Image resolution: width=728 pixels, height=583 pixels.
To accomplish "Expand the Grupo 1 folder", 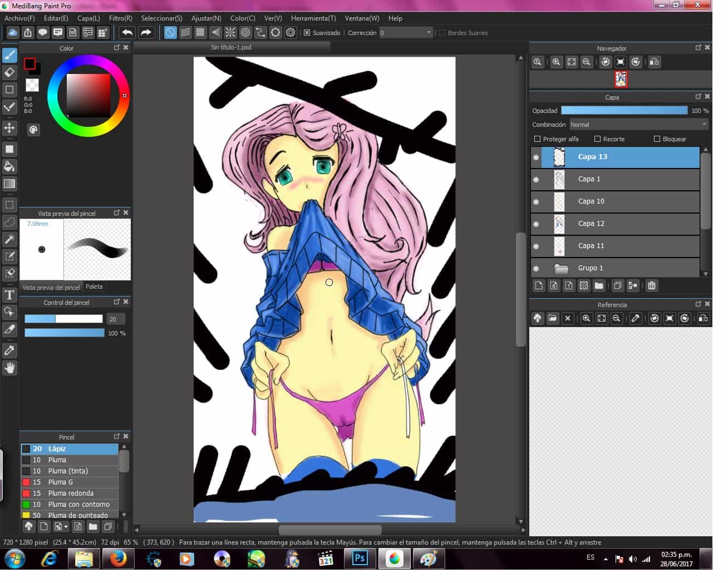I will click(561, 269).
